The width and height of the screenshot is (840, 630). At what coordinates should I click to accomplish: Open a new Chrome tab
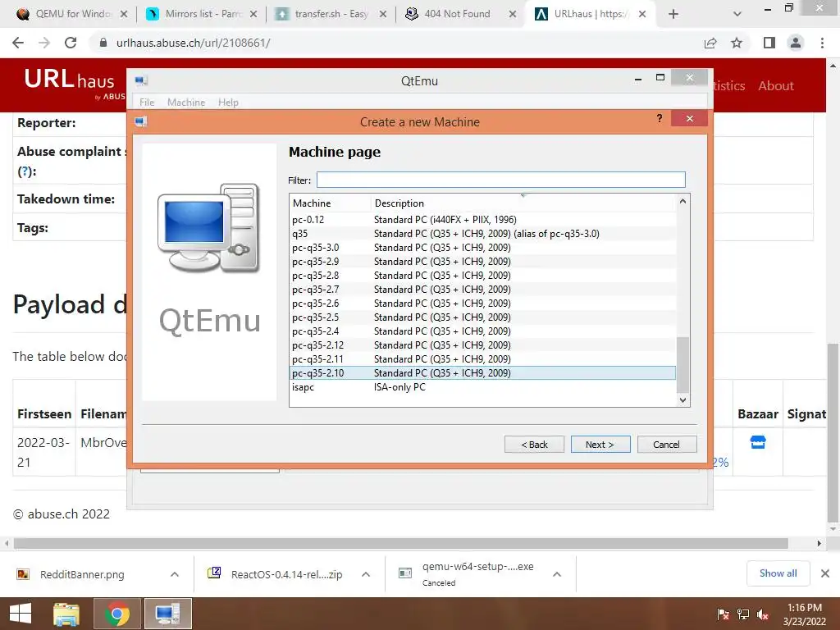pyautogui.click(x=673, y=14)
